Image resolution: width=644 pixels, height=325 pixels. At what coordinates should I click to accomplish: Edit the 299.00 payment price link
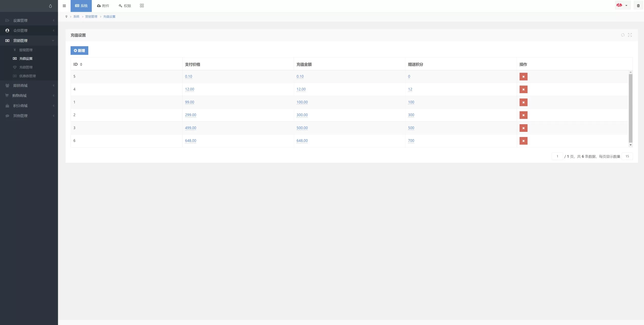coord(190,115)
